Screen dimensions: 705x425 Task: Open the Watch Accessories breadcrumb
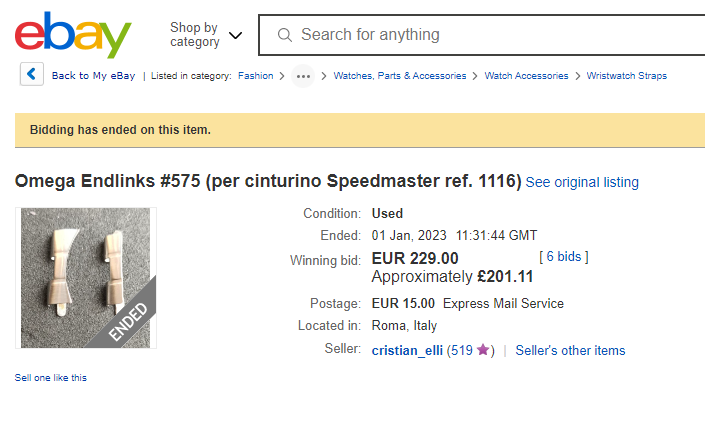pos(526,76)
